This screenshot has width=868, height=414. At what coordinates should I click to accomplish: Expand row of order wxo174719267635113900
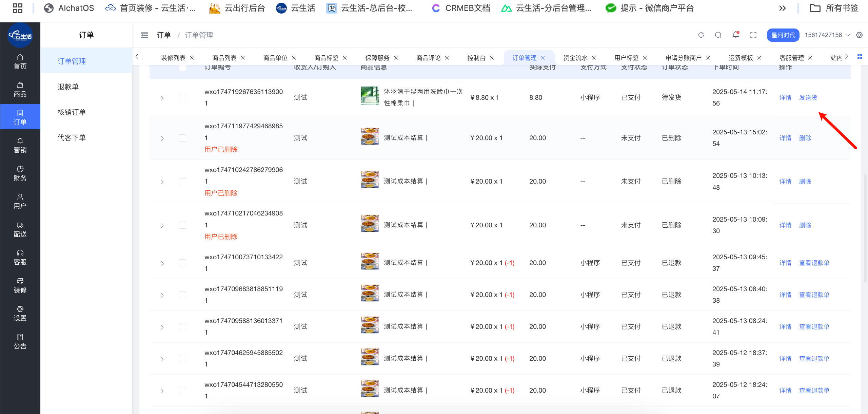pyautogui.click(x=162, y=98)
